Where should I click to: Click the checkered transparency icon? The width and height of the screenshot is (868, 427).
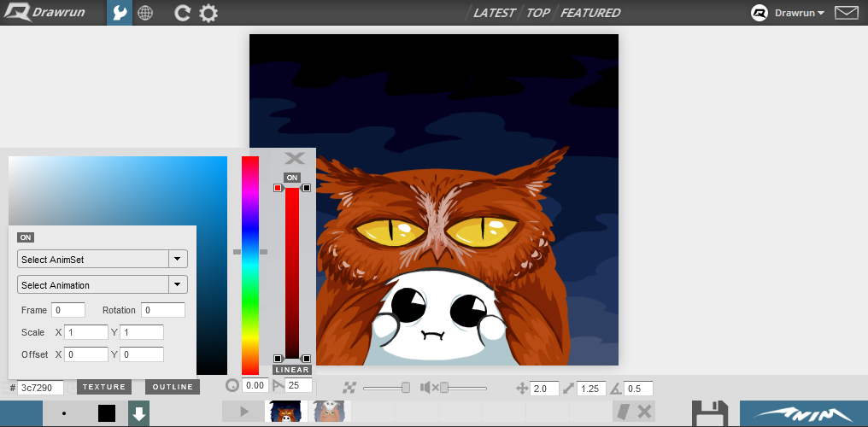pos(349,389)
